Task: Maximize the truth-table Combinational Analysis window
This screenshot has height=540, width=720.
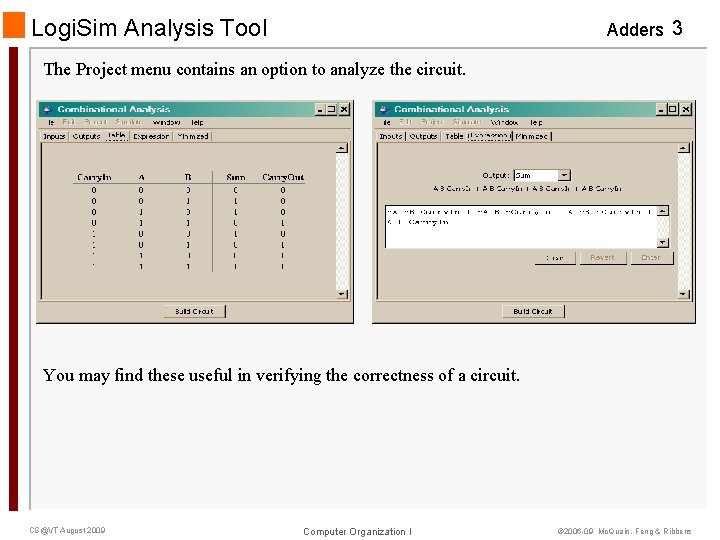Action: 332,109
